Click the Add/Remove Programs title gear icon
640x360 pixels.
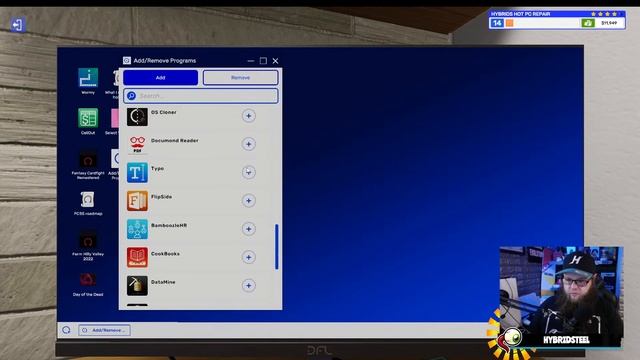127,60
